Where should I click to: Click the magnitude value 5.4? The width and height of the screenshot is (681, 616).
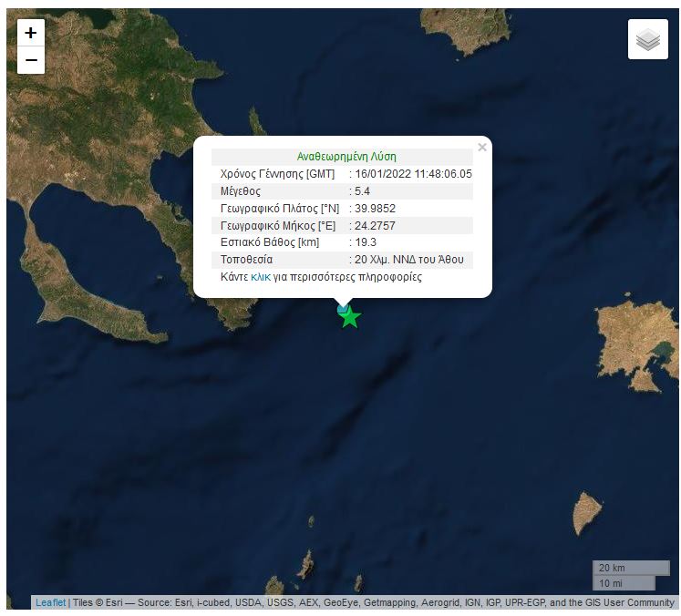363,191
